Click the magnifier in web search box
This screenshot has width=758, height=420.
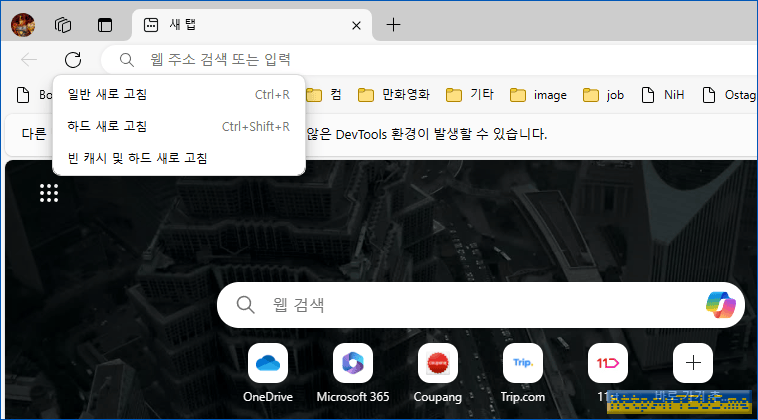[246, 305]
